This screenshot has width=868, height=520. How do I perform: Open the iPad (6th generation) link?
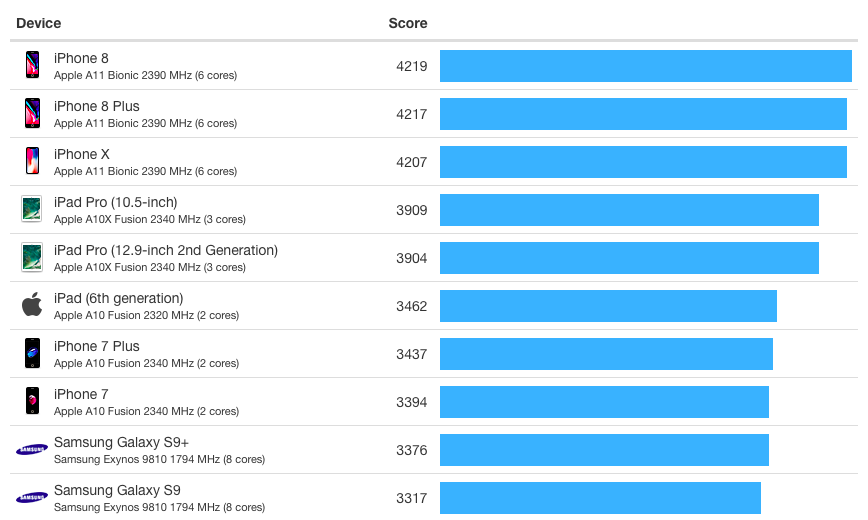pyautogui.click(x=118, y=299)
